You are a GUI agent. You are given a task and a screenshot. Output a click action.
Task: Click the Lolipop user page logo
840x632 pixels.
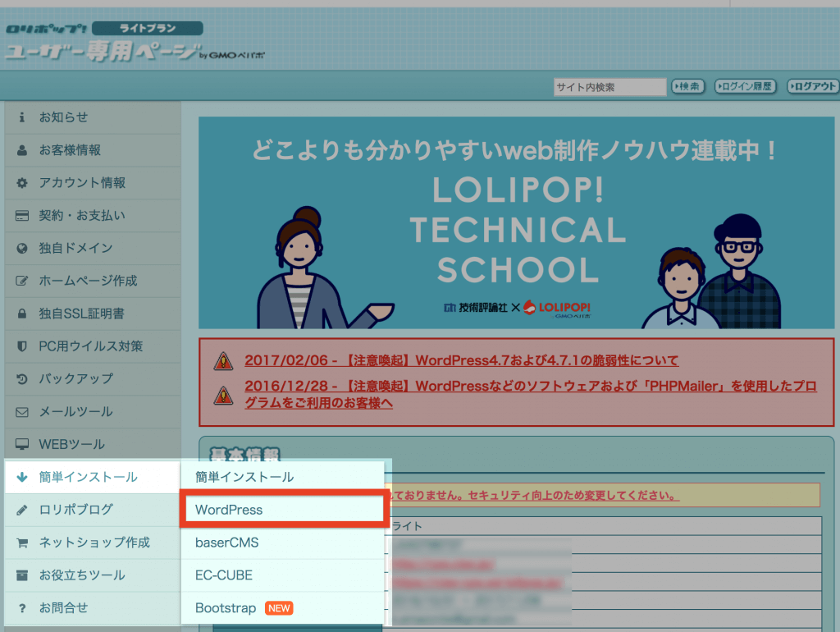coord(134,43)
